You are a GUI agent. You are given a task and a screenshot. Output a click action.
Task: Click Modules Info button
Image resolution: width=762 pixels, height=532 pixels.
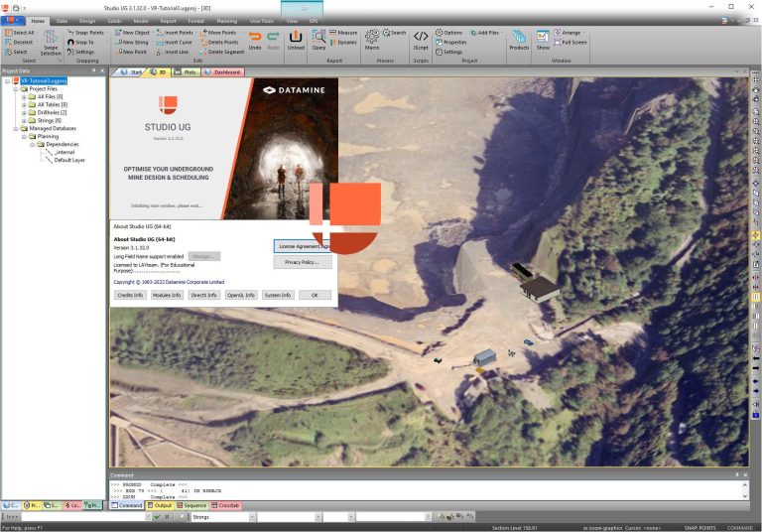pos(167,295)
